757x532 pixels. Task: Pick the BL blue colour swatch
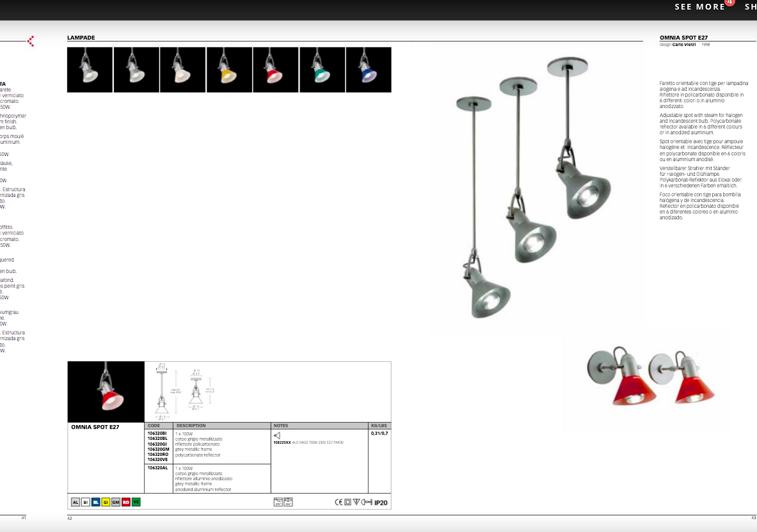pyautogui.click(x=95, y=503)
